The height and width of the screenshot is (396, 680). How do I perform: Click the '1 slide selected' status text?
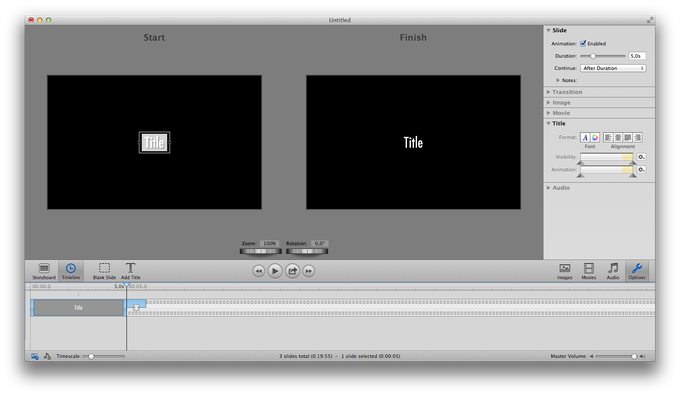pos(371,356)
